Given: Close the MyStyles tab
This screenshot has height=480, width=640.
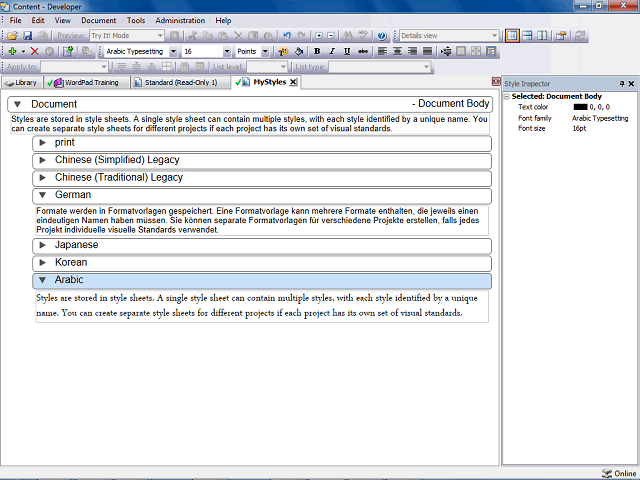Looking at the screenshot, I should pos(293,82).
